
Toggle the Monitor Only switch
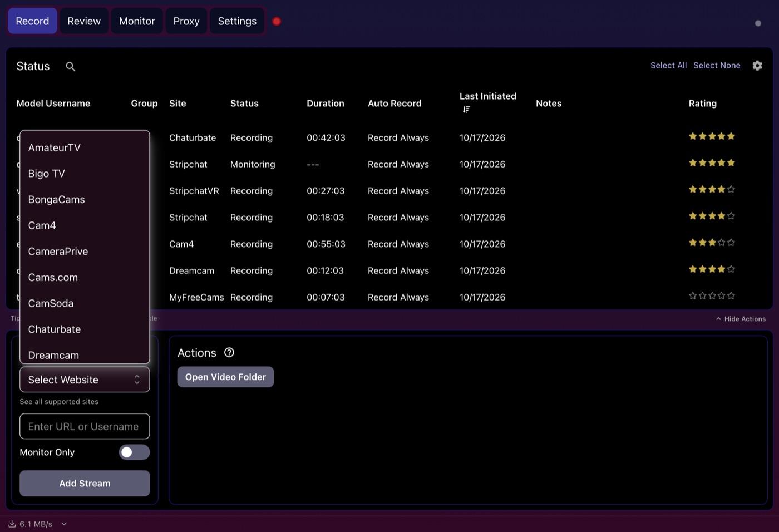tap(134, 452)
